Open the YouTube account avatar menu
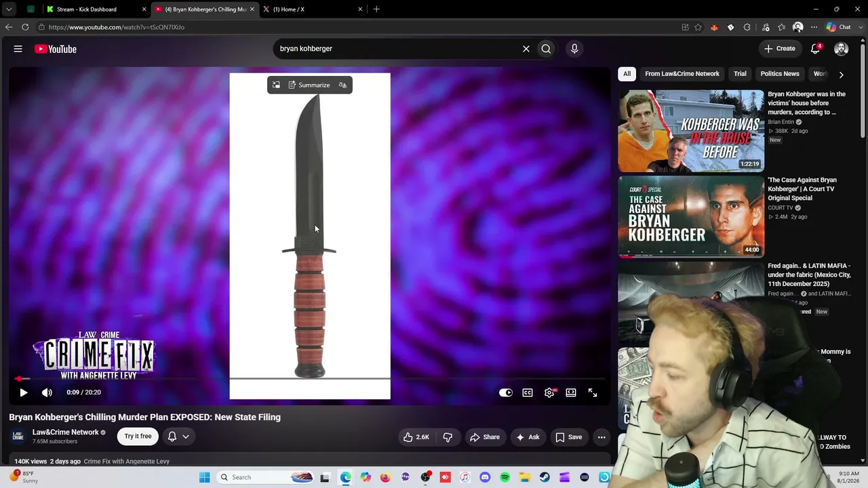 point(841,49)
